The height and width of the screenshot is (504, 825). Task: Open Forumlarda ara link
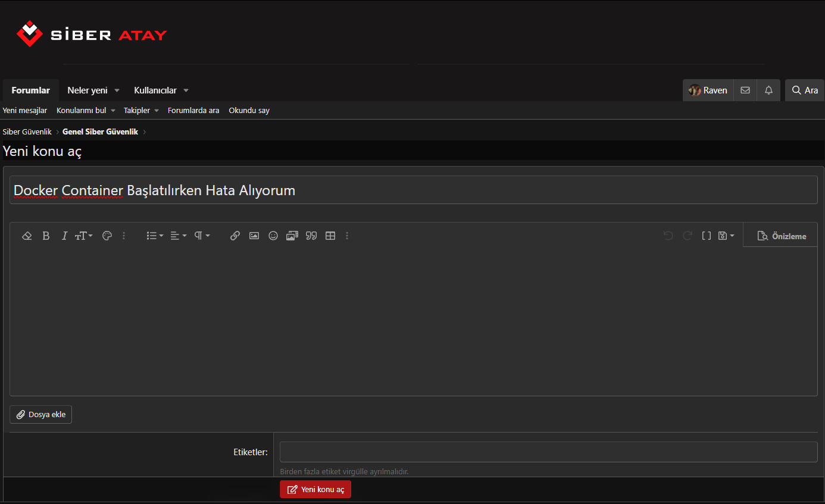[193, 111]
